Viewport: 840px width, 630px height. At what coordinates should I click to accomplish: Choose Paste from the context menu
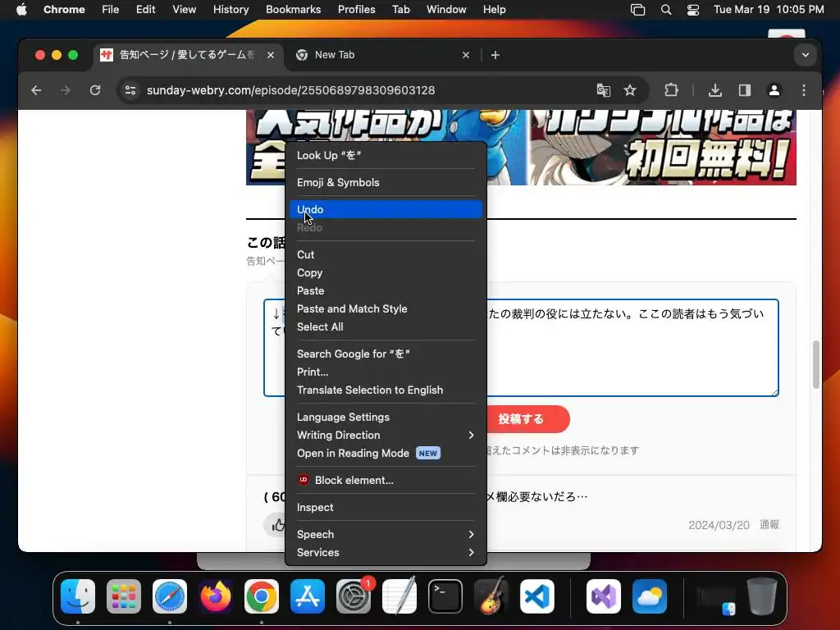tap(386, 291)
